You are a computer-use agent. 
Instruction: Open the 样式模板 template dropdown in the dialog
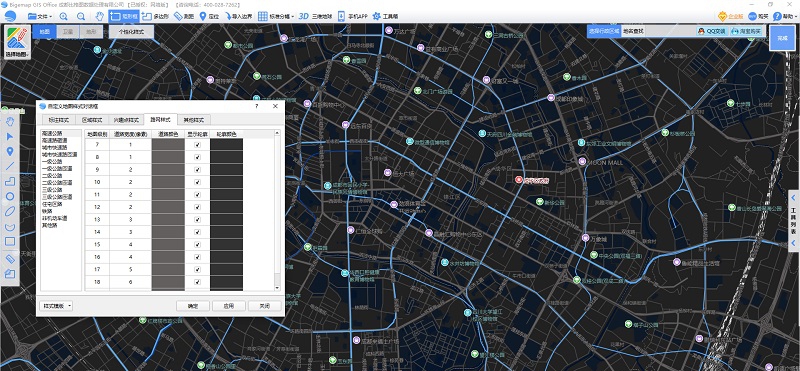pos(56,306)
